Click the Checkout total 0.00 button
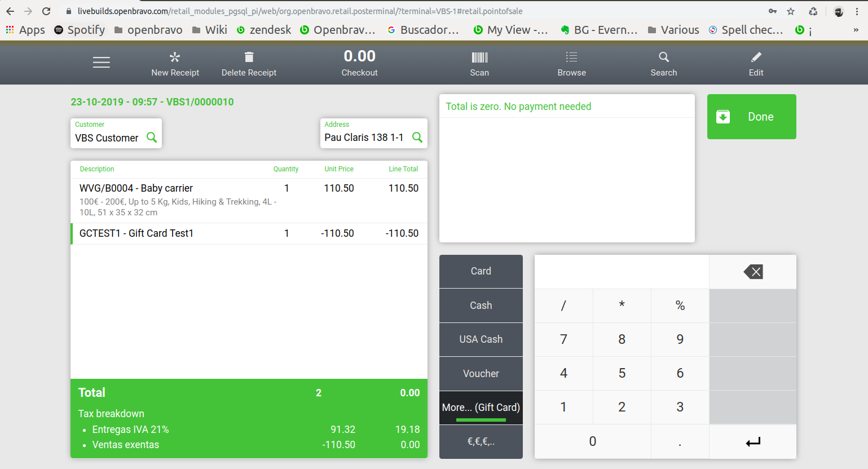Screen dimensions: 868x469 (359, 63)
